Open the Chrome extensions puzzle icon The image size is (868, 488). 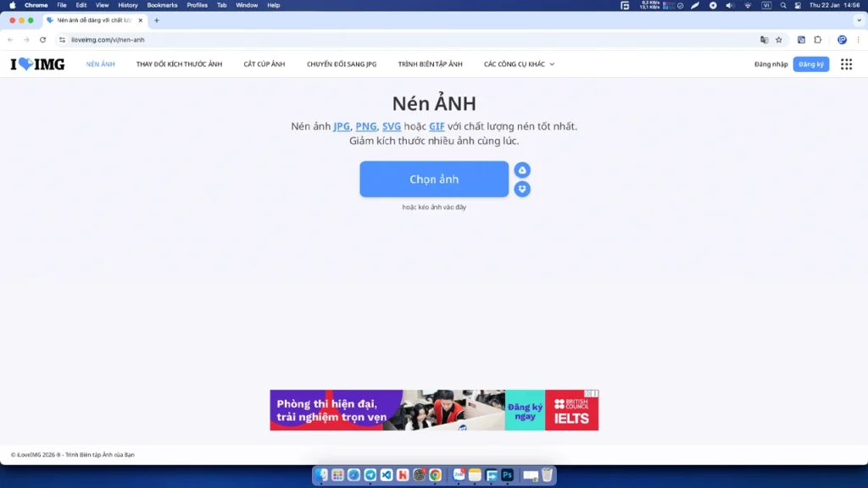818,39
